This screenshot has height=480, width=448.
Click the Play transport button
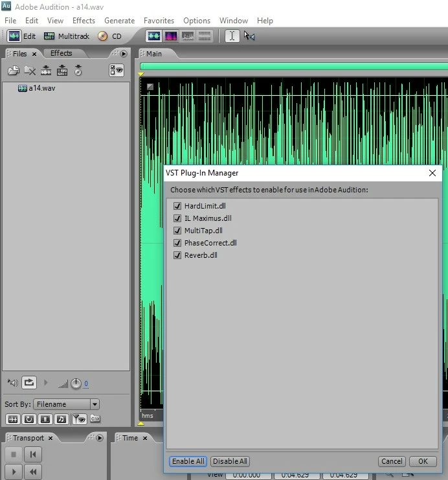(14, 472)
